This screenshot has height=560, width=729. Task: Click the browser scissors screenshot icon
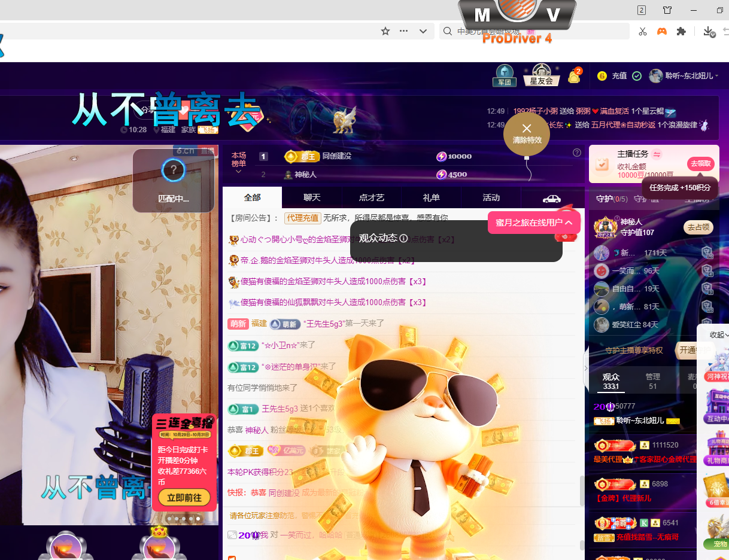(642, 31)
